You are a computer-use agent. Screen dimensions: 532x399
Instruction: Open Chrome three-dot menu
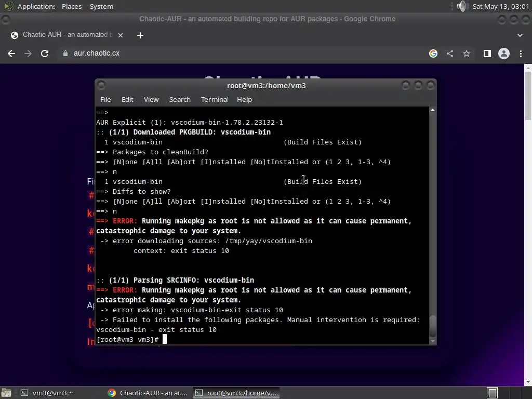[x=521, y=54]
